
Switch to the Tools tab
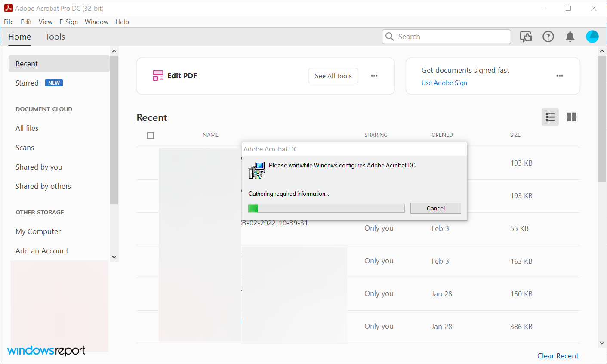pyautogui.click(x=55, y=37)
